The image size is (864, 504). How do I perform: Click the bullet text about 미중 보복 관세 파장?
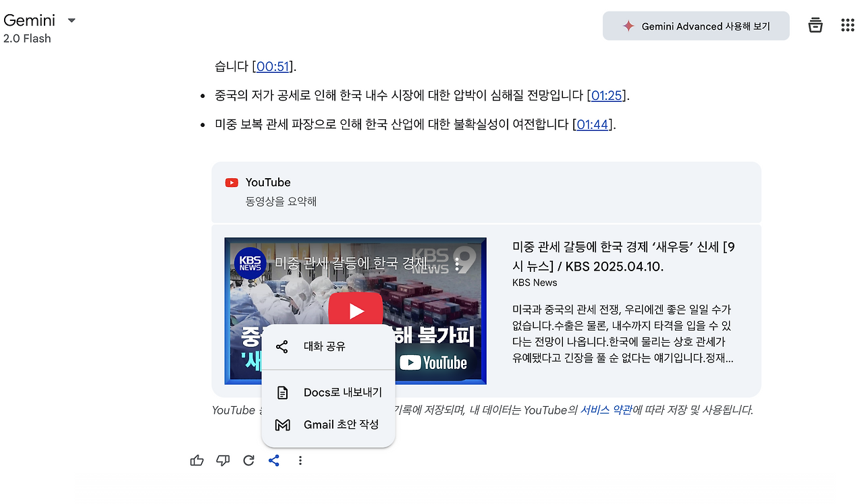[x=416, y=125]
